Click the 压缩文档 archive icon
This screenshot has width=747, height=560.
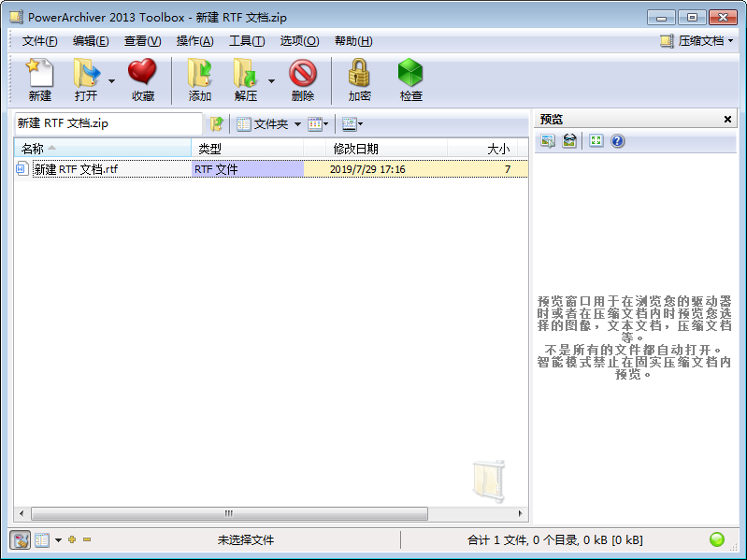click(x=667, y=41)
